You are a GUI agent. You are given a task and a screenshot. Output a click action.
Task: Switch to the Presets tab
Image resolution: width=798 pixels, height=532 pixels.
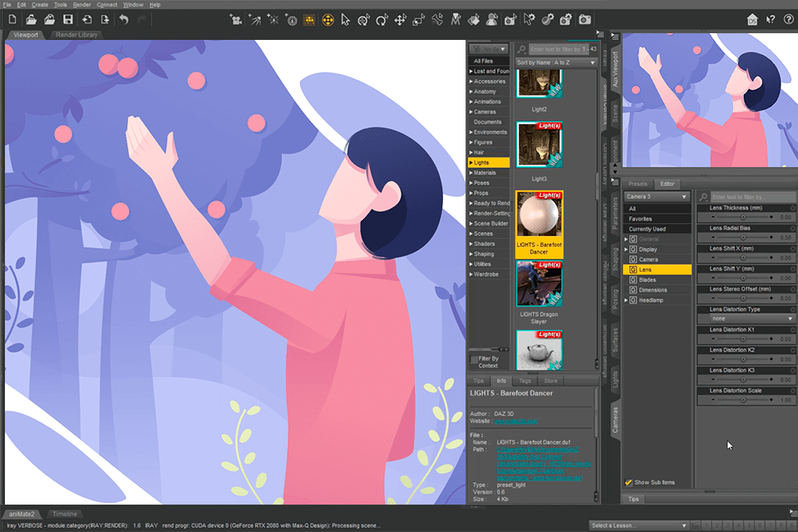[x=638, y=184]
